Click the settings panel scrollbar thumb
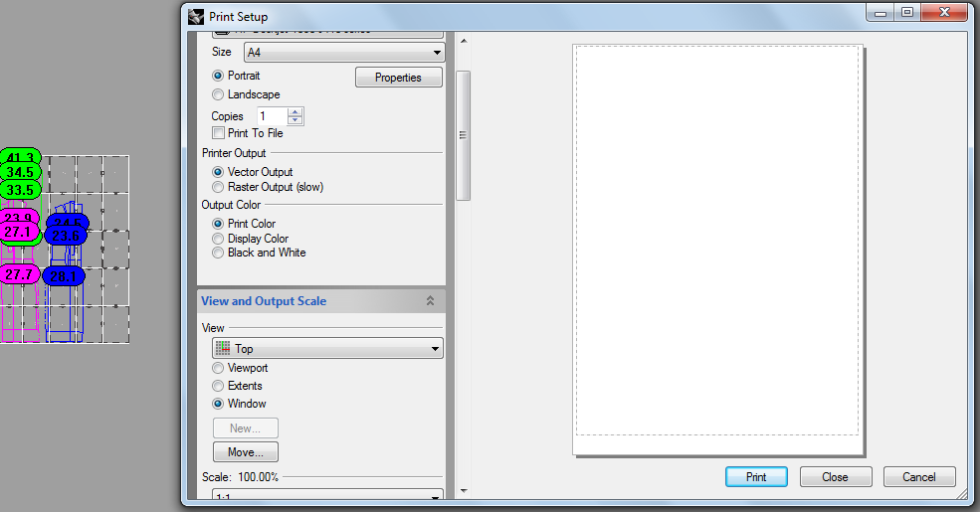 [463, 135]
